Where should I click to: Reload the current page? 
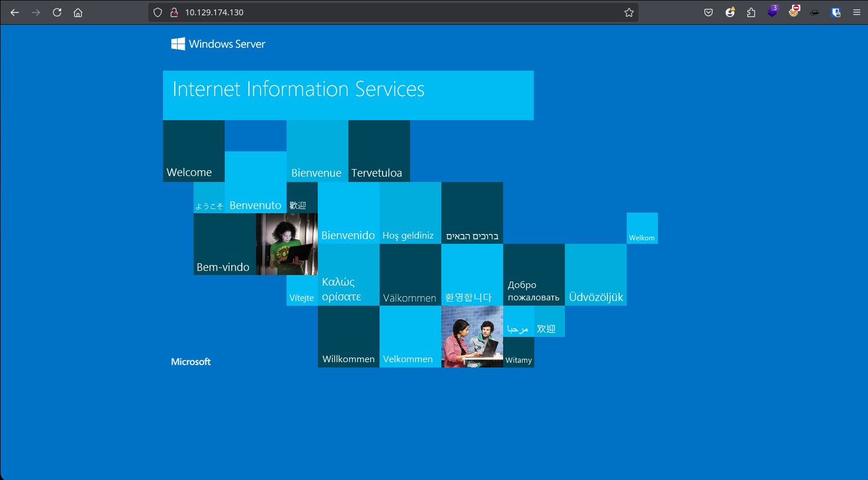pyautogui.click(x=57, y=12)
